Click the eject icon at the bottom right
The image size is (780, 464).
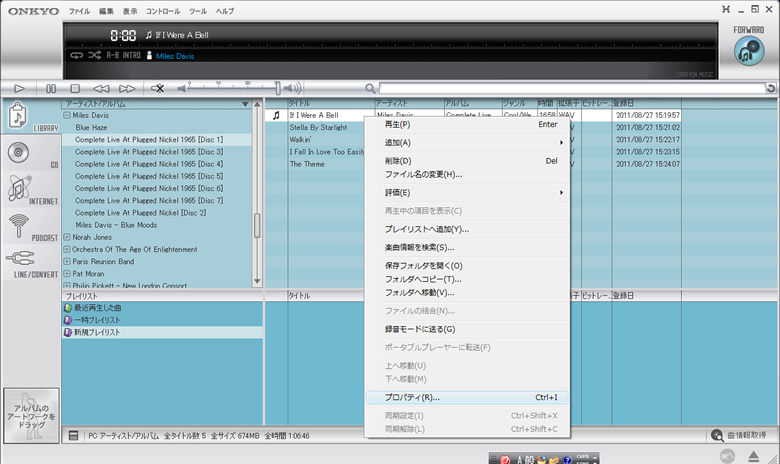(754, 456)
